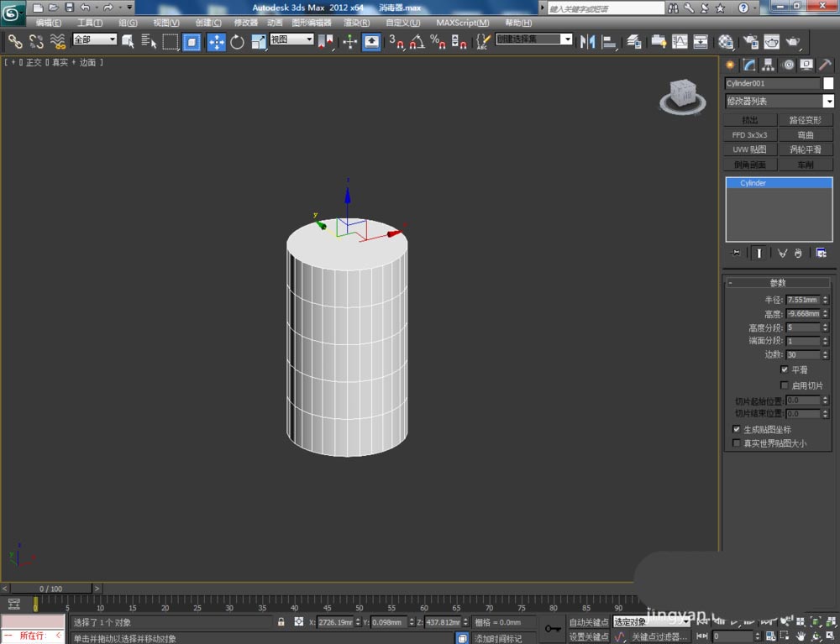Toggle the 平滑 (Smooth) checkbox
The height and width of the screenshot is (644, 840).
(x=784, y=369)
